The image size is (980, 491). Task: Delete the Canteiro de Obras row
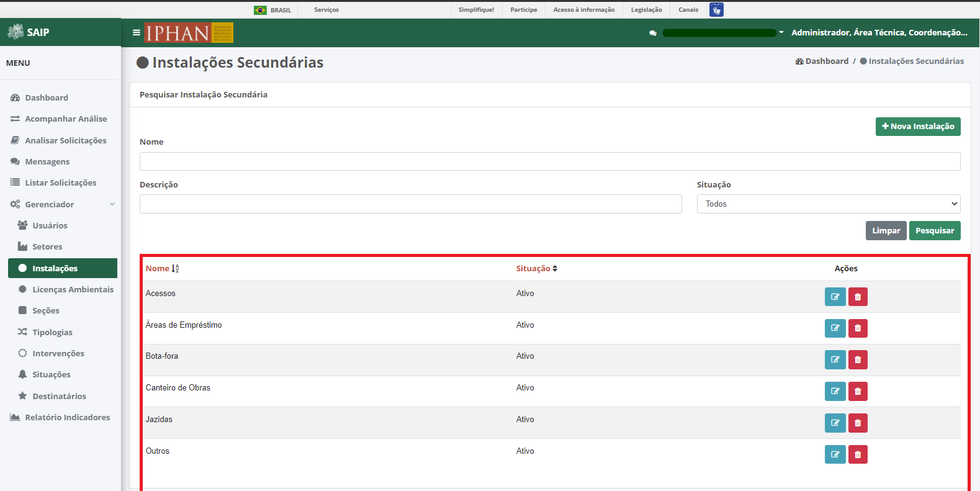(x=858, y=391)
